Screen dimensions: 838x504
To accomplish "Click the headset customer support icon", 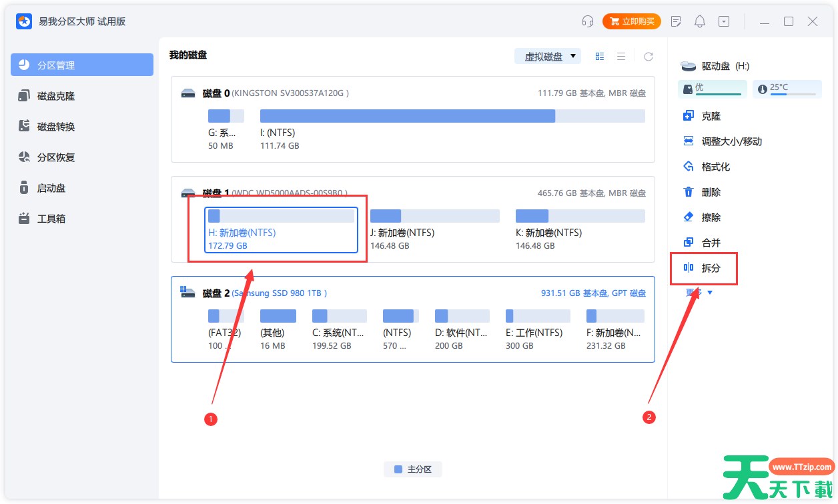I will pos(587,21).
